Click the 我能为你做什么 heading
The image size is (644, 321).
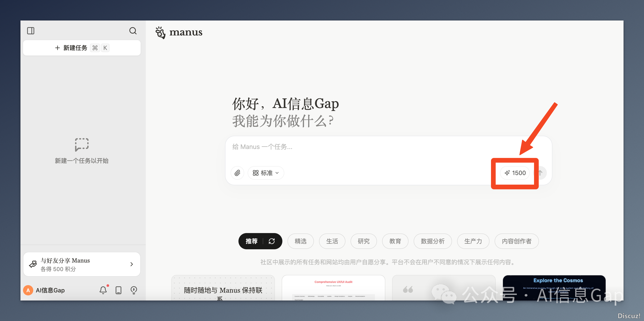[x=283, y=121]
